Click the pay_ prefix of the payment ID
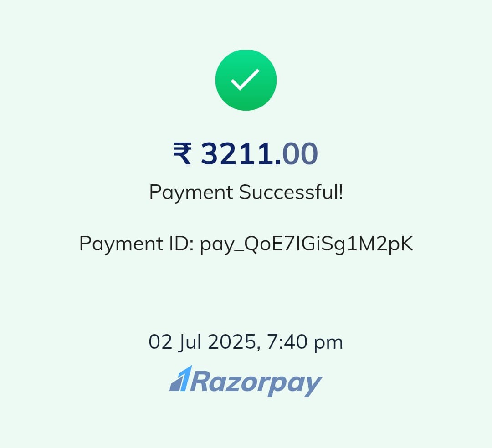Viewport: 492px width, 448px height. pos(221,244)
